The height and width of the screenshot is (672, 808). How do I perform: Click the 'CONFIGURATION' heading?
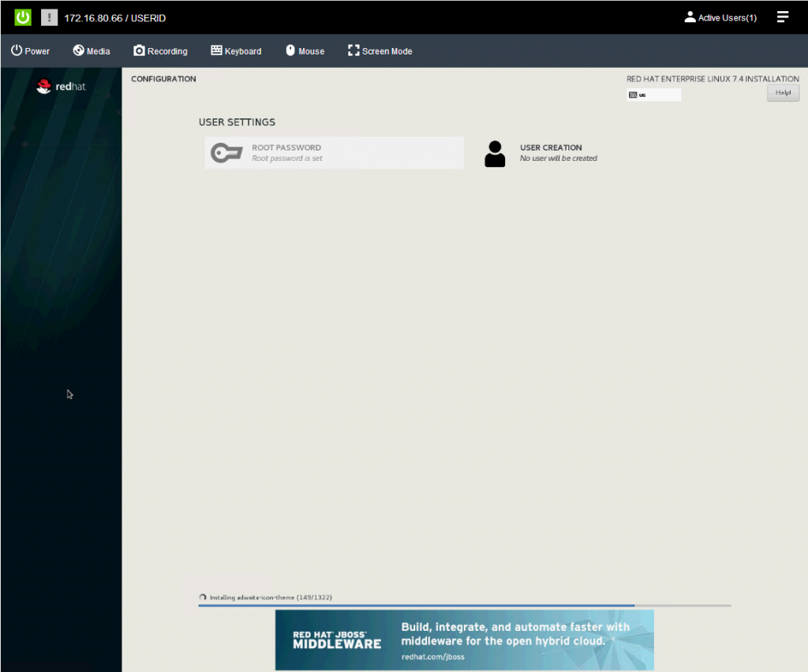163,79
